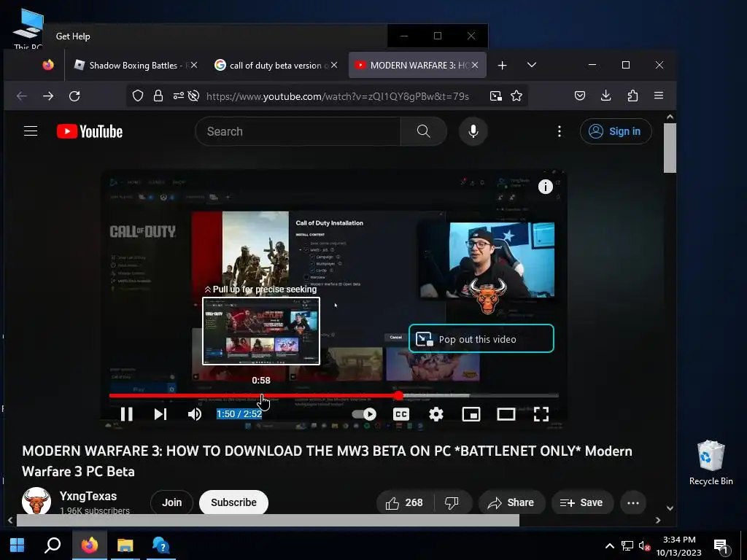Screen dimensions: 747x560
Task: List all tabs dropdown arrow
Action: (x=532, y=65)
